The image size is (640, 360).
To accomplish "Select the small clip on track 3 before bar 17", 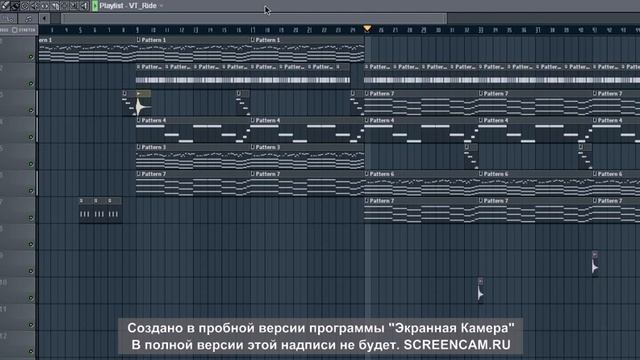I will click(242, 103).
